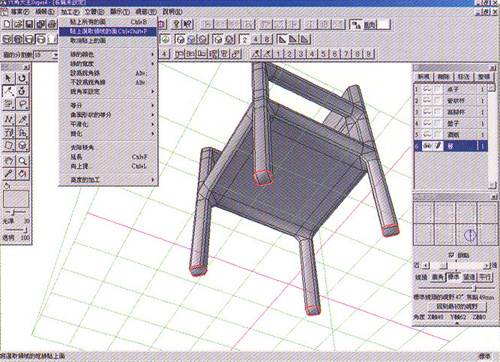Click the number 3 button in the numbered toolbar

click(x=301, y=54)
